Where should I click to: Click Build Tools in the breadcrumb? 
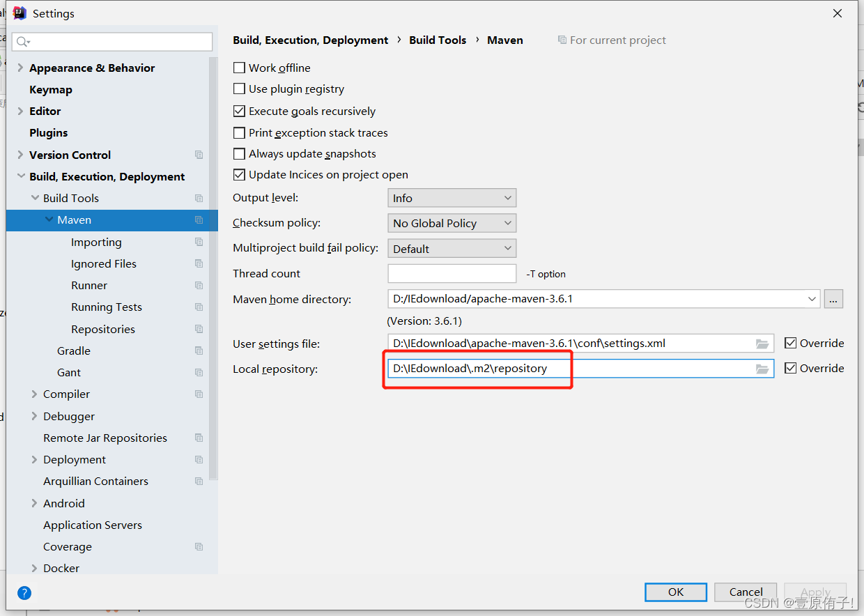[x=438, y=40]
